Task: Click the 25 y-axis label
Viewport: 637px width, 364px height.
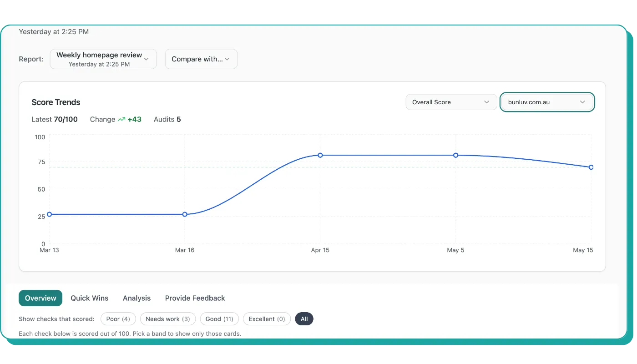Action: [41, 217]
